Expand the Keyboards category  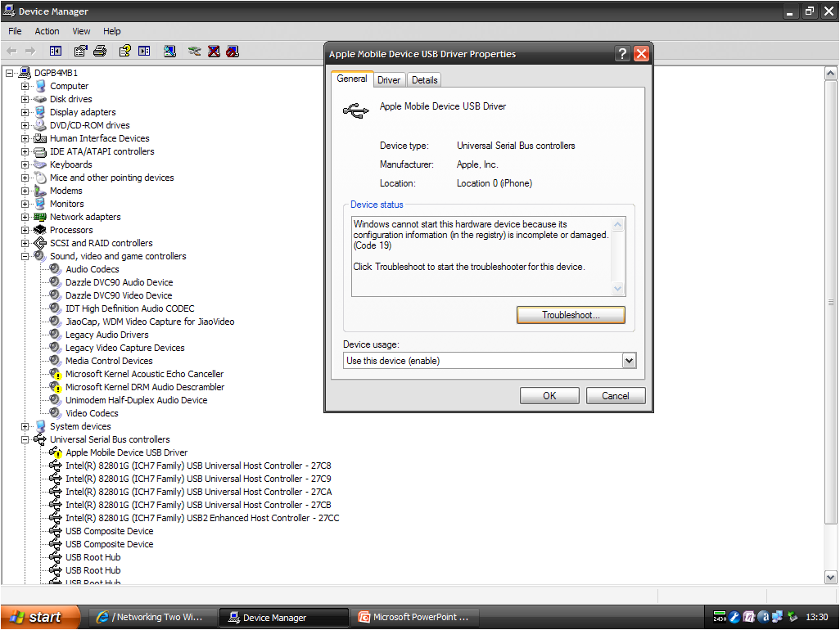[25, 164]
